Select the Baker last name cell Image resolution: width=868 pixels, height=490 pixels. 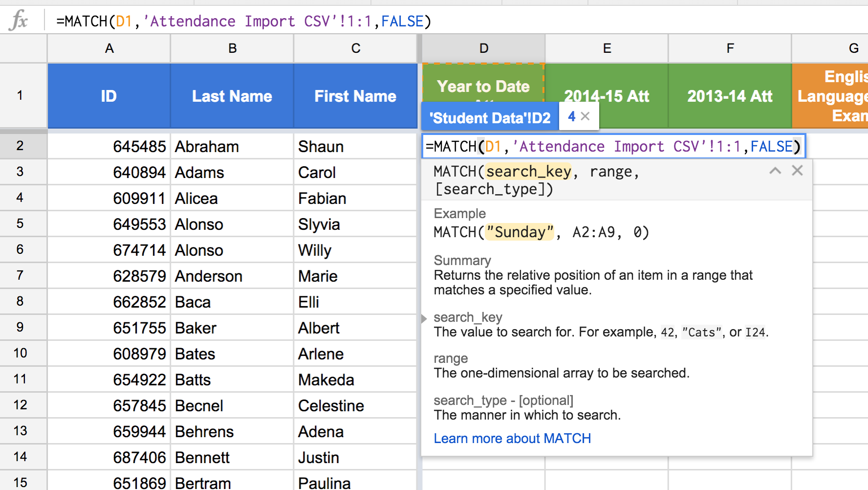tap(232, 328)
